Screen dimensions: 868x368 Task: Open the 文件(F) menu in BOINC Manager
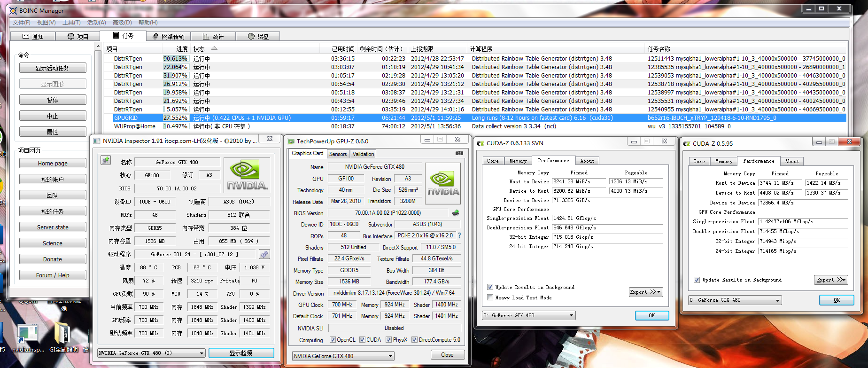point(22,23)
